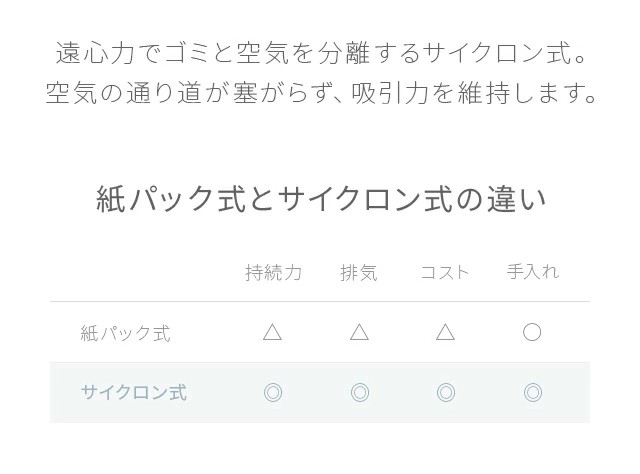Click the sentence starting with 空気の通り道が塞がらず

pyautogui.click(x=321, y=93)
